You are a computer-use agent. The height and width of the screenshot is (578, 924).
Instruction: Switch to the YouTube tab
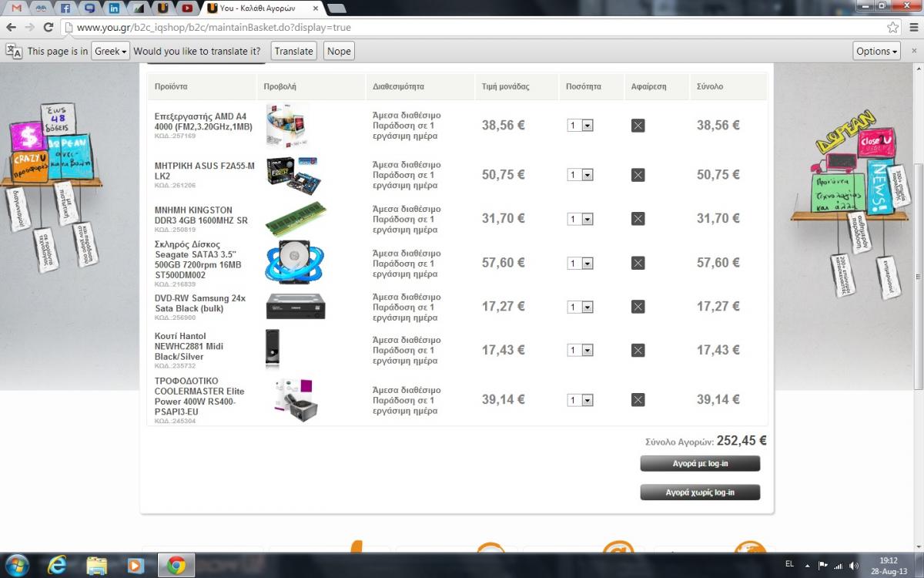click(187, 8)
